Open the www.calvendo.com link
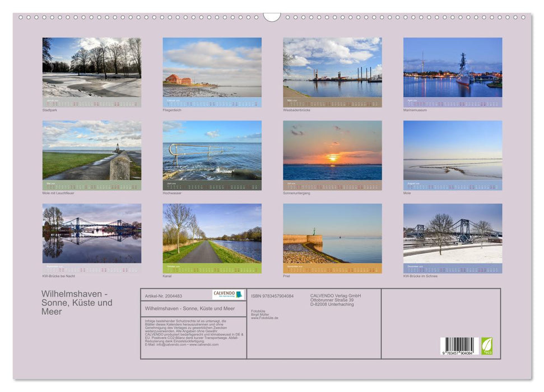This screenshot has width=544, height=392. tap(203, 344)
